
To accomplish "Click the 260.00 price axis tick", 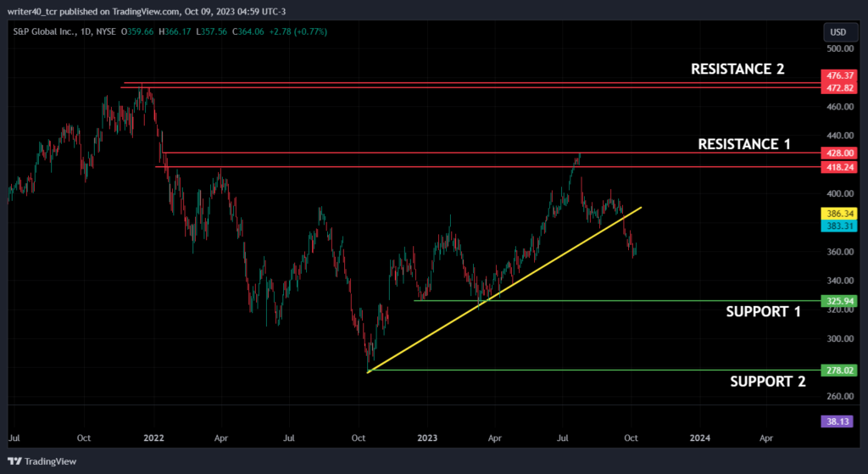I will coord(839,397).
